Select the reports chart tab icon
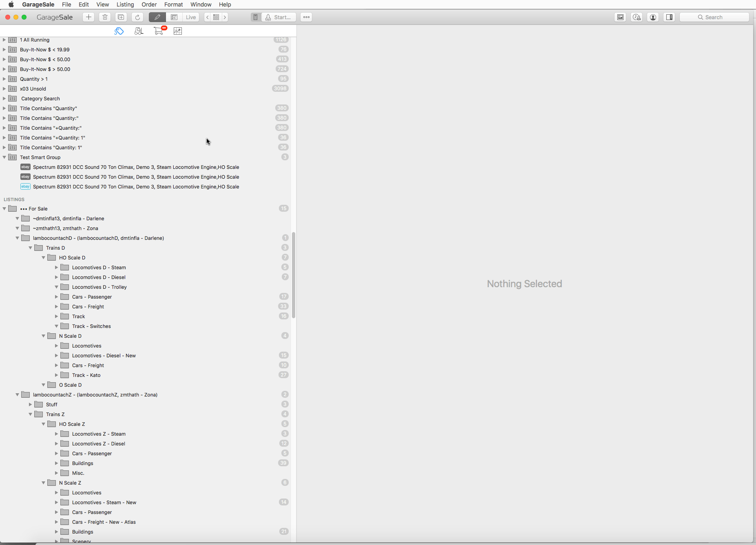The image size is (756, 545). pos(178,31)
